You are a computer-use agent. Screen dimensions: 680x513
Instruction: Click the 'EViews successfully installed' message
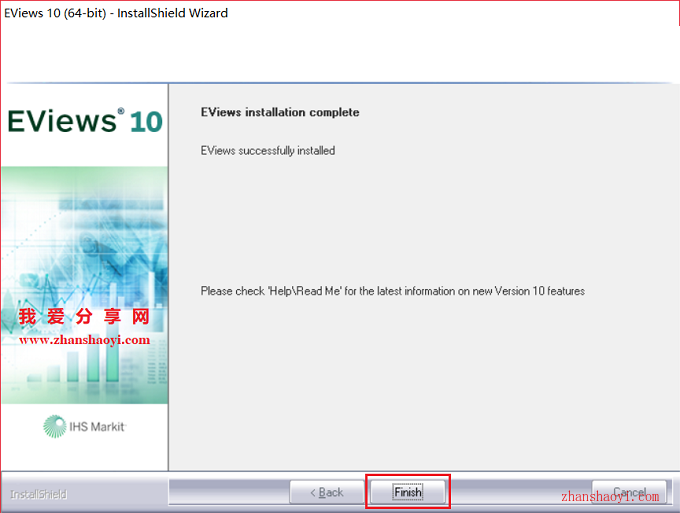(268, 150)
